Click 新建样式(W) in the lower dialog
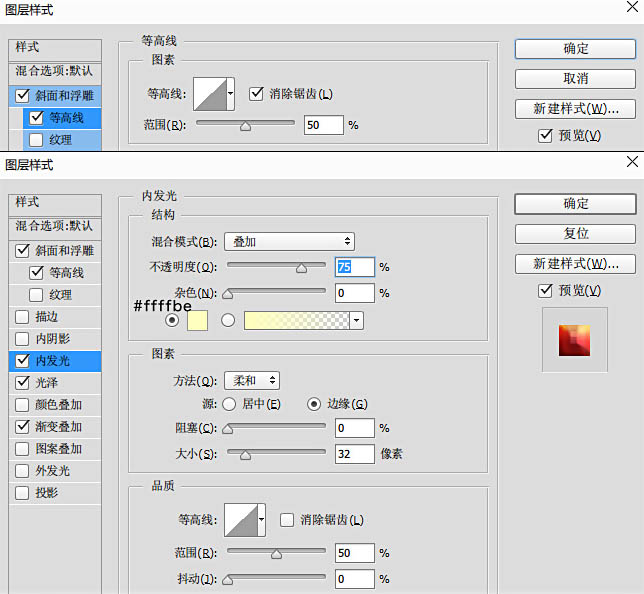Image resolution: width=644 pixels, height=594 pixels. 575,264
